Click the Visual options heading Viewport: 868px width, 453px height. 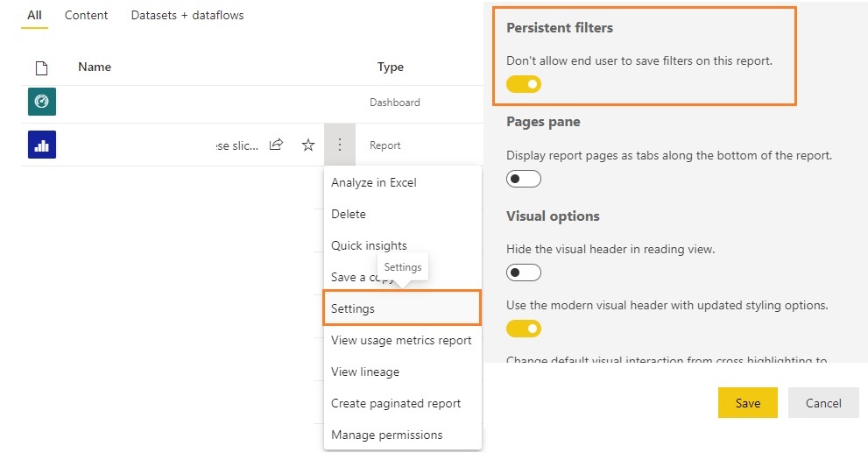pos(553,216)
